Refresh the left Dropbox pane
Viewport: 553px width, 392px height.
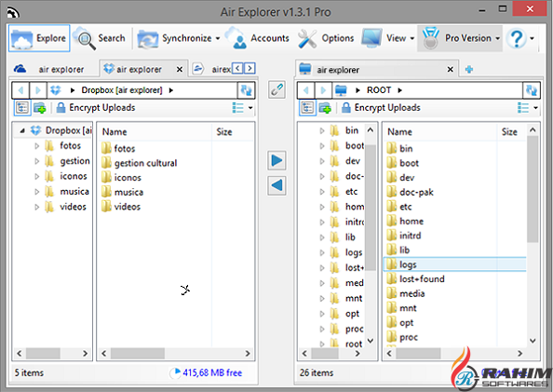click(x=246, y=90)
